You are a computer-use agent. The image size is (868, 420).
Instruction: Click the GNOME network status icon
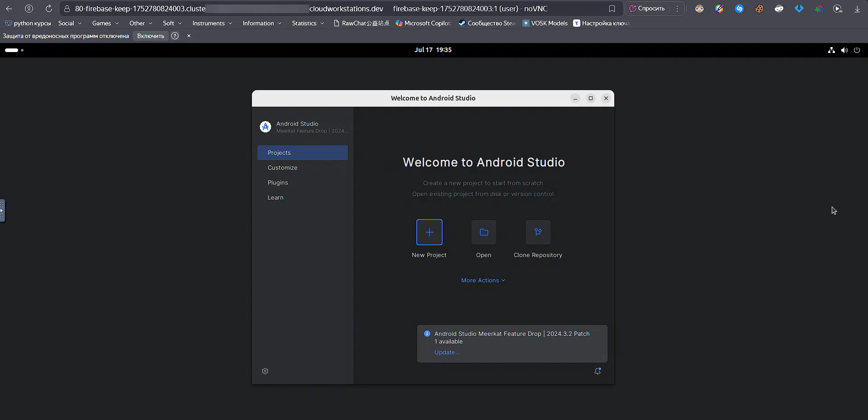pyautogui.click(x=831, y=50)
